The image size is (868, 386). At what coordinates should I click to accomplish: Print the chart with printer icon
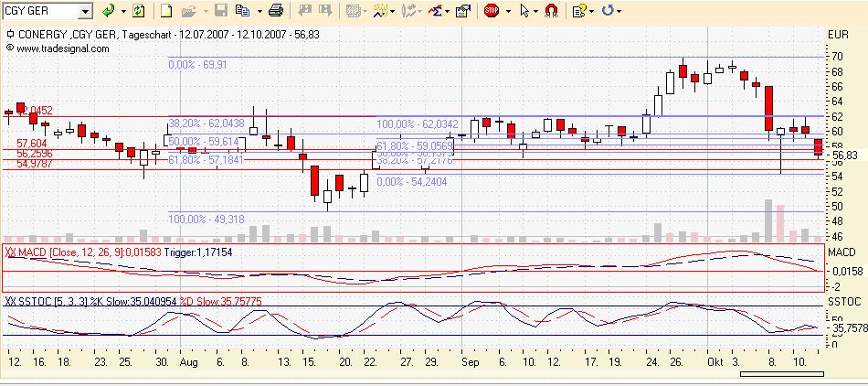click(276, 11)
